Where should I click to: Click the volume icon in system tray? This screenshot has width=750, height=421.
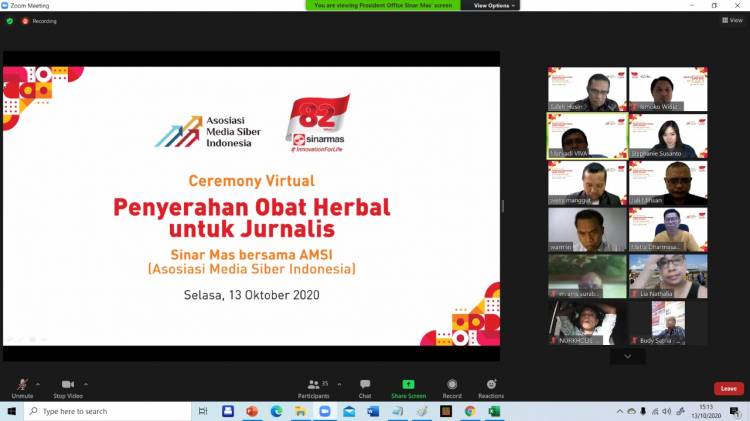tap(667, 411)
